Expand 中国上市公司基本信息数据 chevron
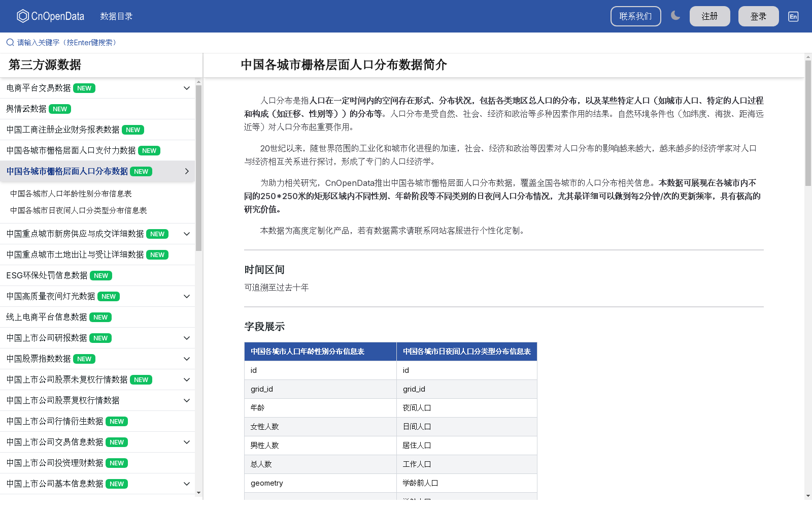The height and width of the screenshot is (508, 812). [186, 484]
